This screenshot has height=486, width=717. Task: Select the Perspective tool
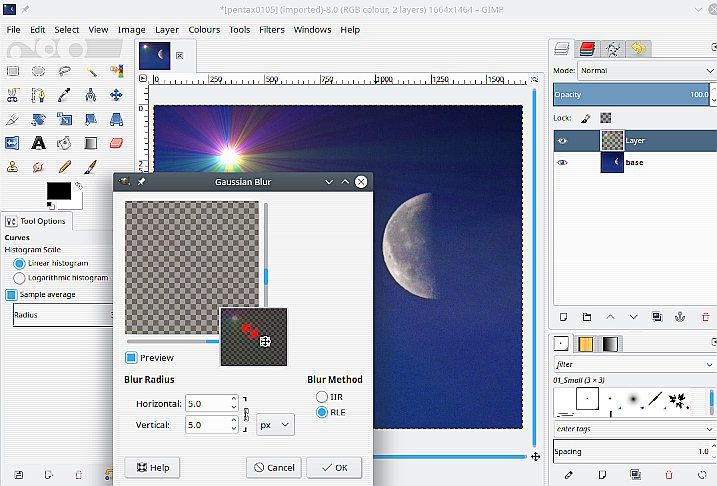(117, 119)
